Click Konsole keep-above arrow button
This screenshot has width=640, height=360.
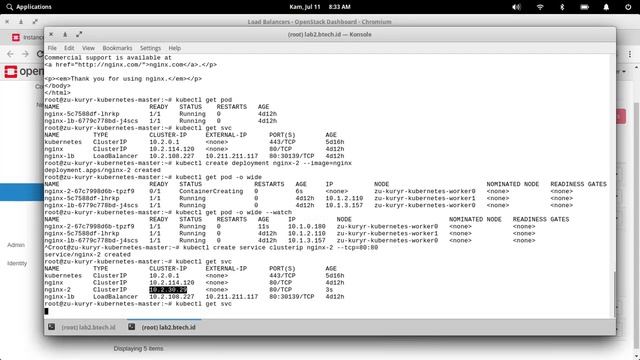[x=65, y=35]
